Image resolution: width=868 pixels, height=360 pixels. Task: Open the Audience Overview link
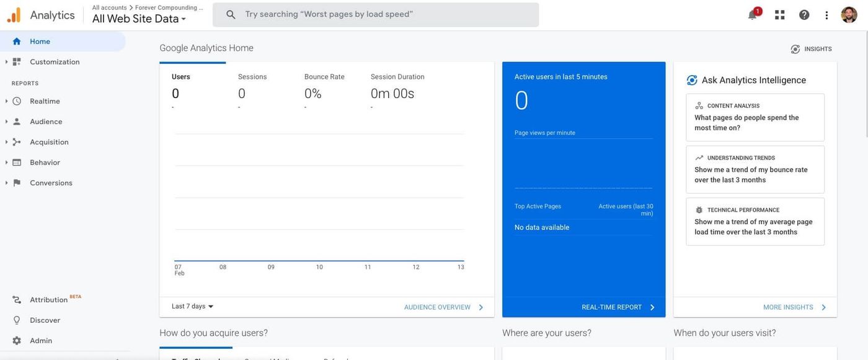(x=437, y=307)
